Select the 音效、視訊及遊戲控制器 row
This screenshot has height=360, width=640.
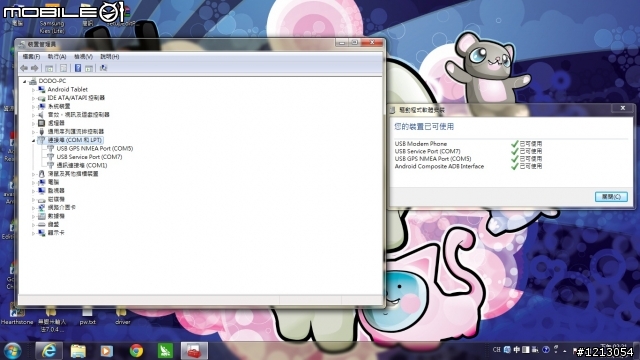click(78, 115)
